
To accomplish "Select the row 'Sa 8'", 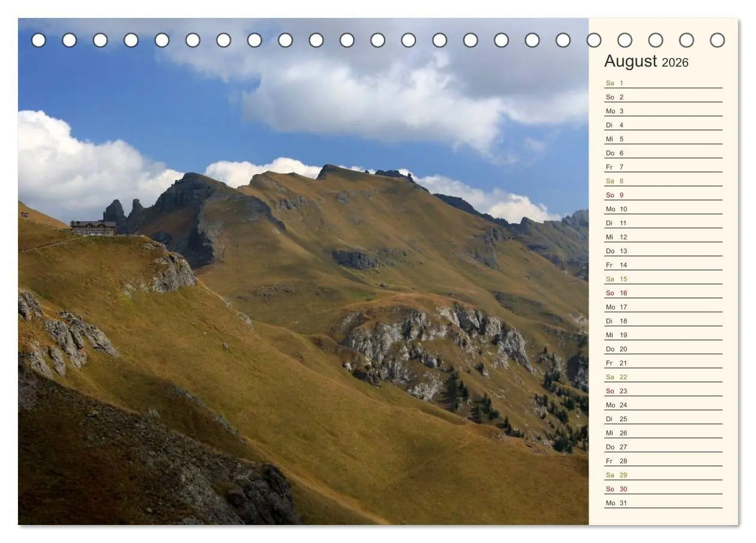I will coord(663,181).
